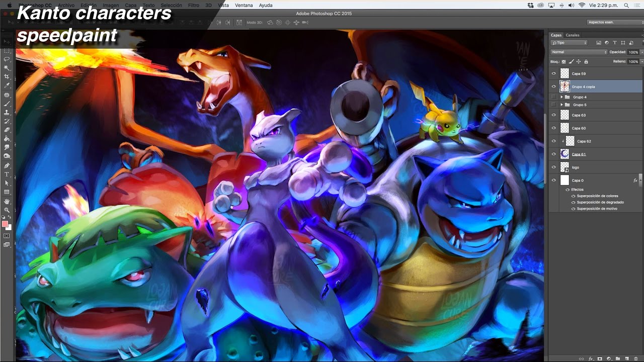Filter layers by type (T) icon
The height and width of the screenshot is (362, 644).
(615, 43)
